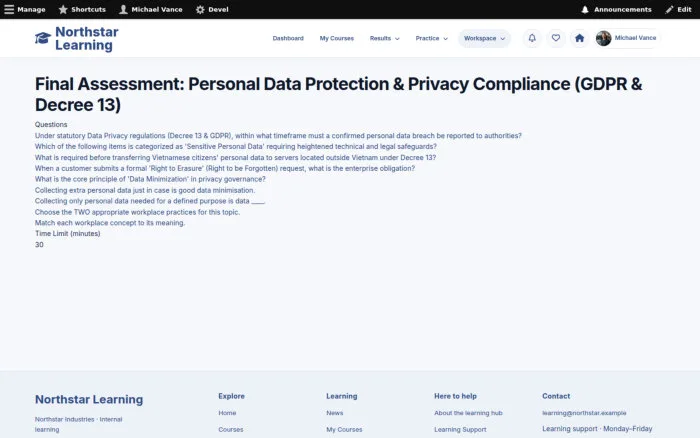Open 'Collecting extra personal data just in case' question
The image size is (700, 438).
[x=145, y=190]
